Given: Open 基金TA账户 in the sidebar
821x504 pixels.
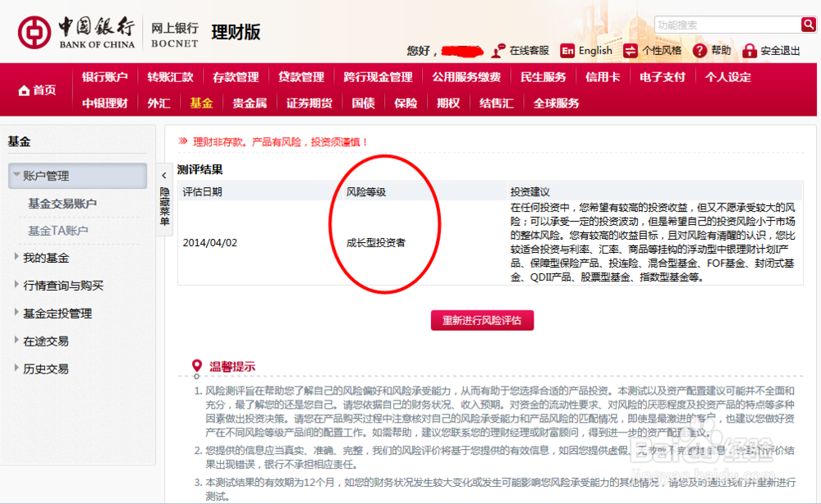Looking at the screenshot, I should (x=57, y=231).
